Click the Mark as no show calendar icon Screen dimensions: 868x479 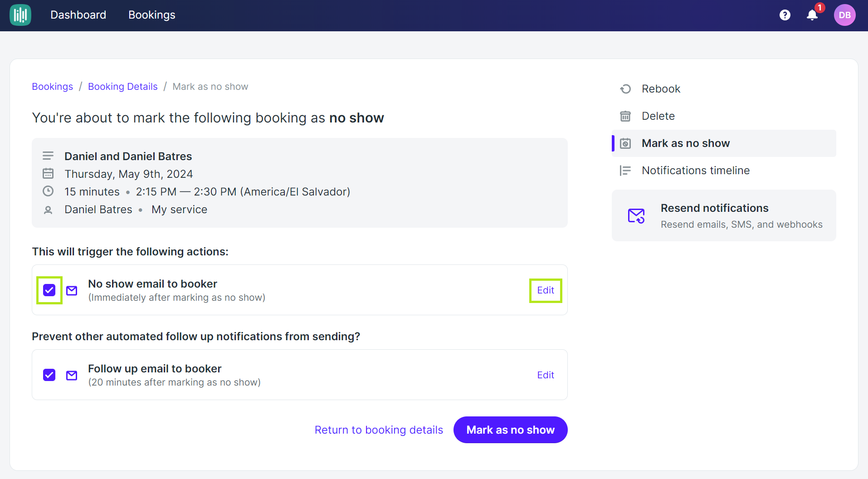click(625, 143)
